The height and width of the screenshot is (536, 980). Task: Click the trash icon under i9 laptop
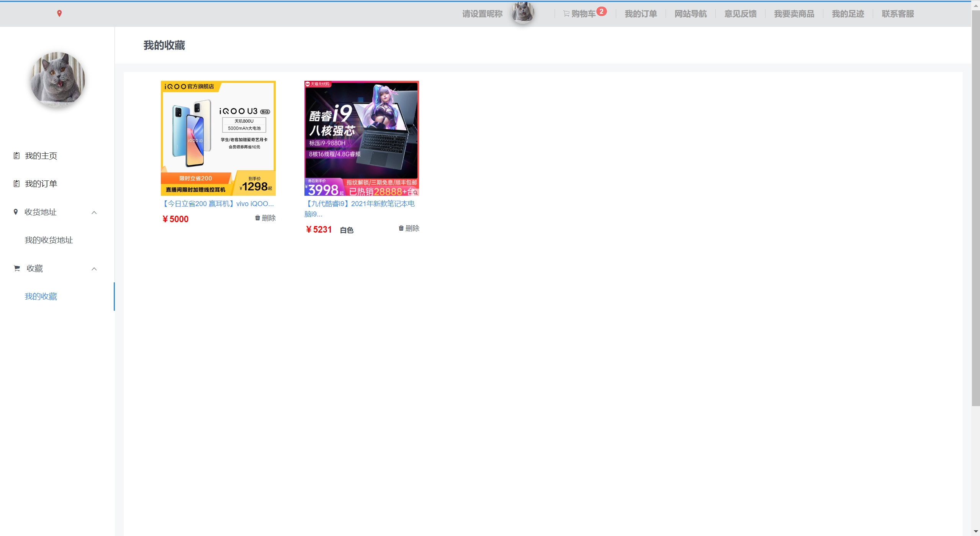tap(401, 228)
